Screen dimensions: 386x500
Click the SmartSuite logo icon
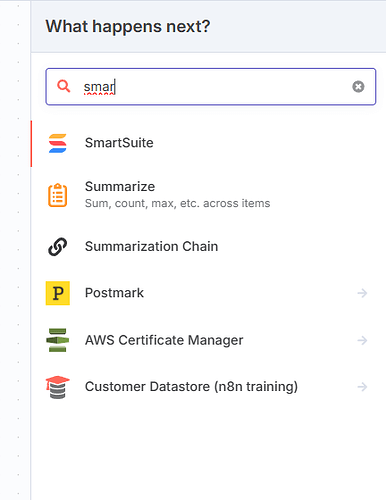(x=58, y=143)
